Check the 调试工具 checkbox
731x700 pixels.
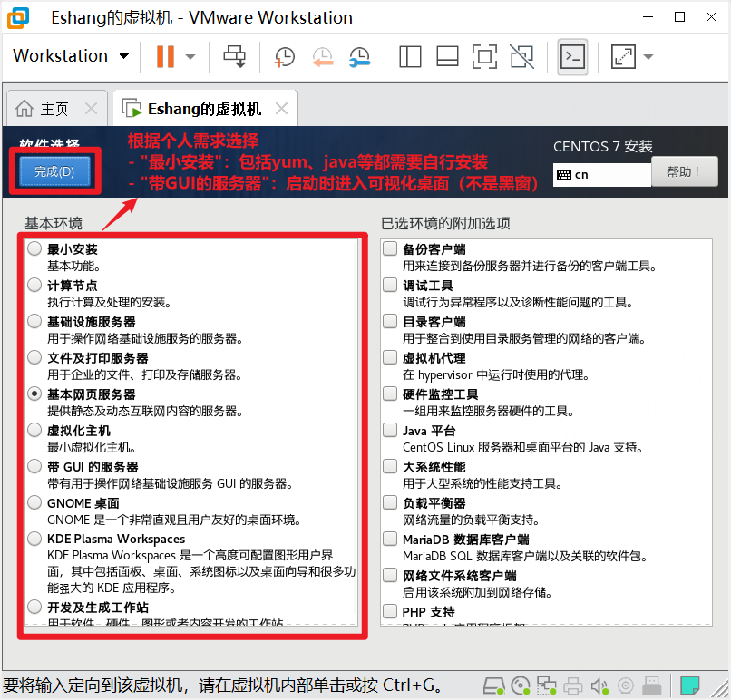pos(390,286)
